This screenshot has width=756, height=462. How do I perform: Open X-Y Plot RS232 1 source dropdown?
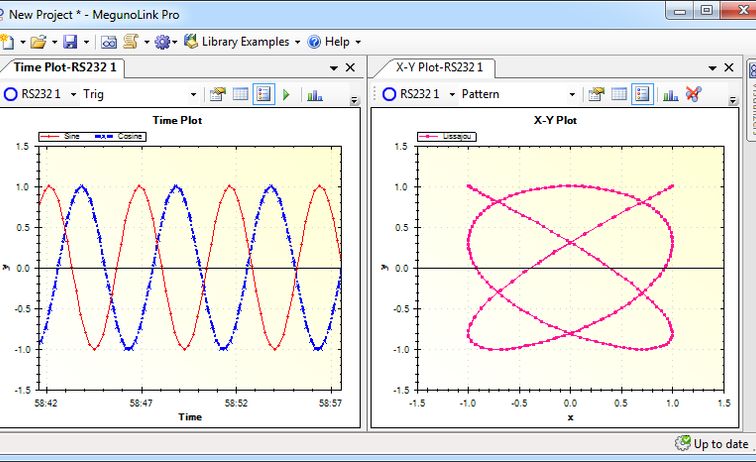[452, 95]
